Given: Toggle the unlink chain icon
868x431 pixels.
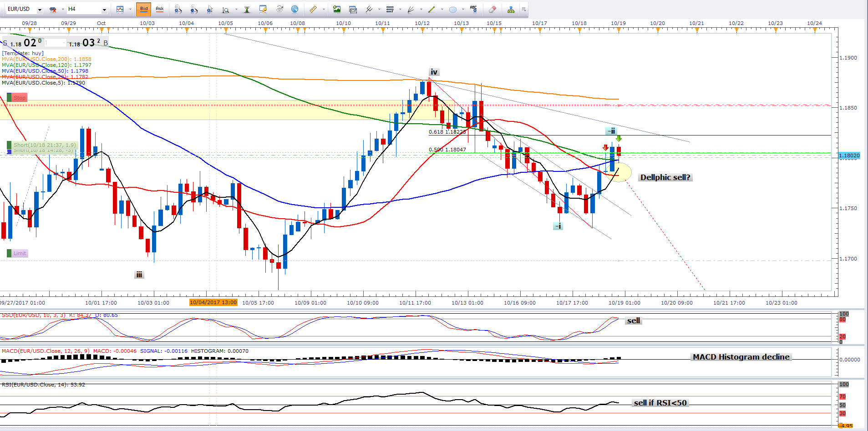Looking at the screenshot, I should pyautogui.click(x=53, y=9).
